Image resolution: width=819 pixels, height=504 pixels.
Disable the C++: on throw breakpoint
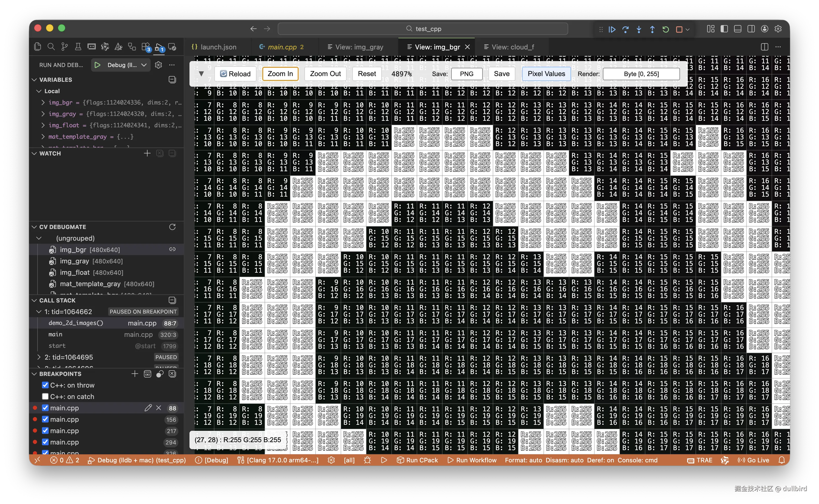coord(45,385)
